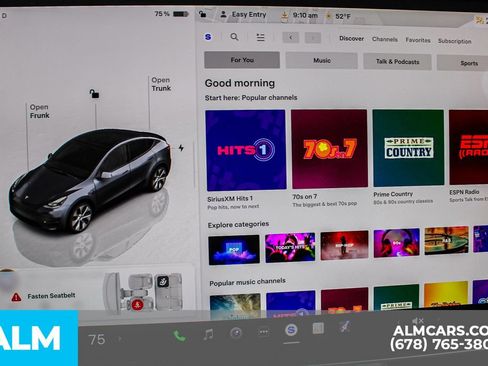Tap the 'SiriusXM Hits 1' channel title text
Viewport: 488px width, 366px height.
[230, 199]
